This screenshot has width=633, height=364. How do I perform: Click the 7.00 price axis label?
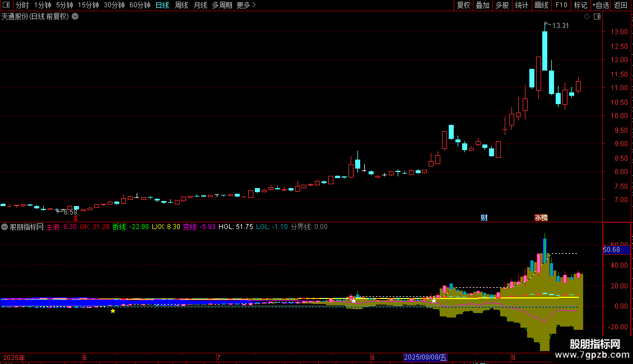click(621, 200)
